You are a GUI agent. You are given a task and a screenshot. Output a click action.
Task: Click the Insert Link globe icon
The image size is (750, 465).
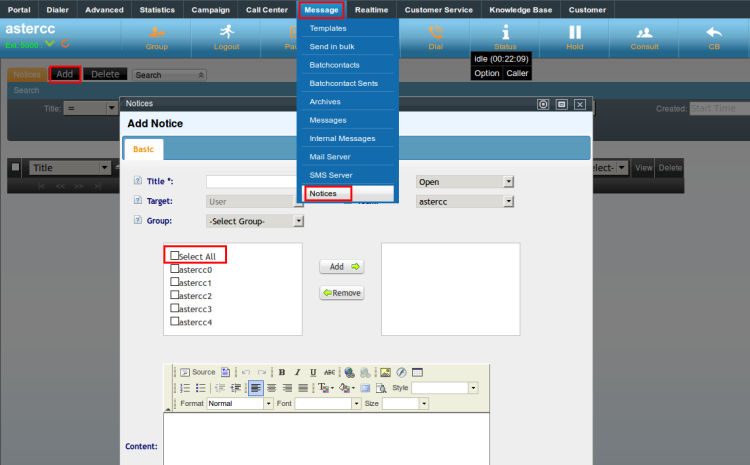(x=350, y=372)
